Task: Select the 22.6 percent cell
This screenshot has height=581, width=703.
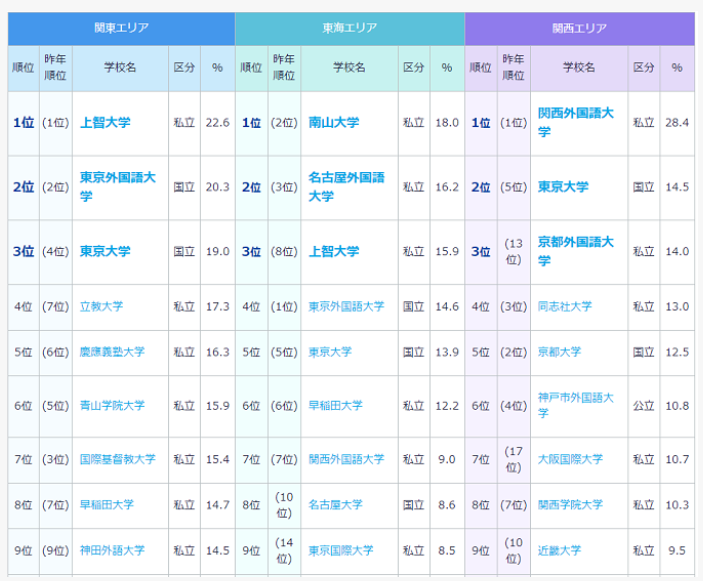Action: click(x=218, y=123)
